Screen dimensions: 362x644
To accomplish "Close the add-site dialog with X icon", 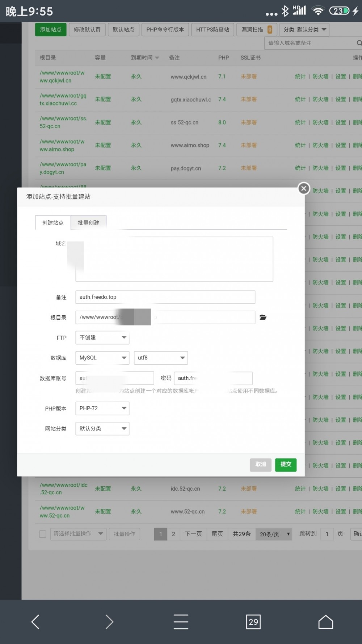I will (x=304, y=188).
